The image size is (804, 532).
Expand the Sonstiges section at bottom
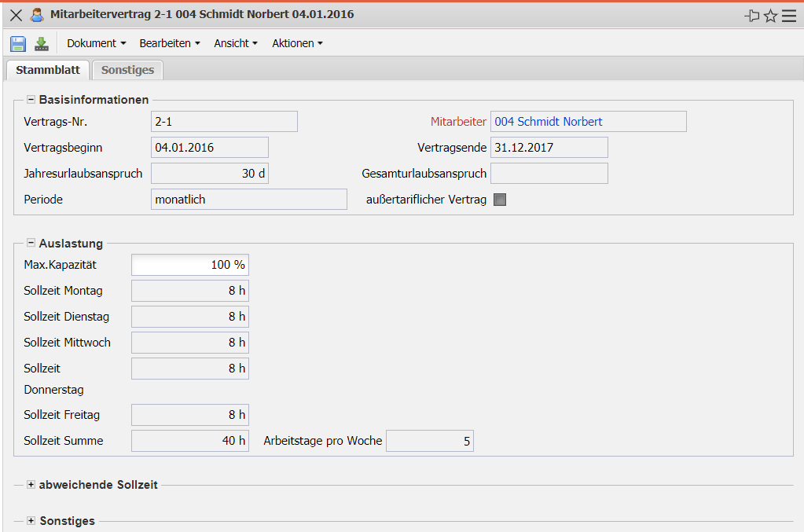31,521
